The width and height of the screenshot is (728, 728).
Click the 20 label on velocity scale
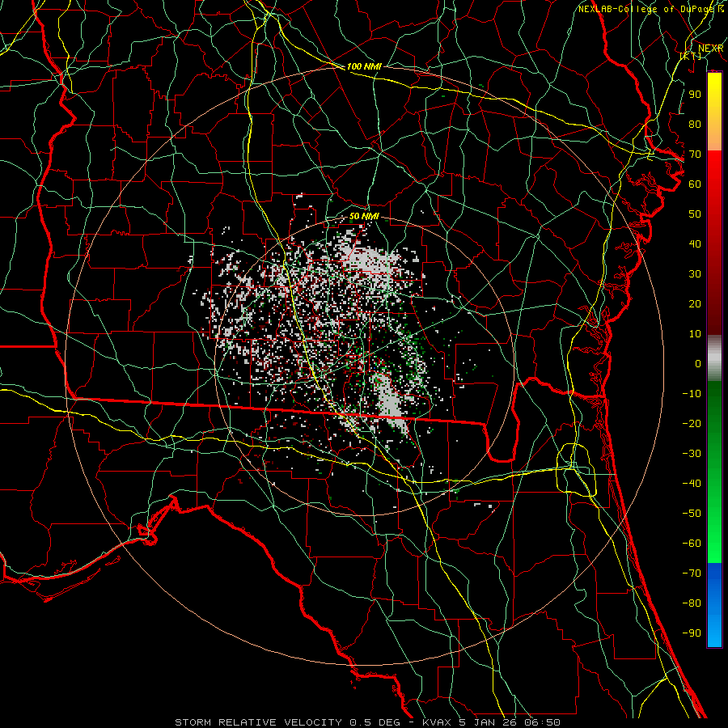click(x=695, y=303)
